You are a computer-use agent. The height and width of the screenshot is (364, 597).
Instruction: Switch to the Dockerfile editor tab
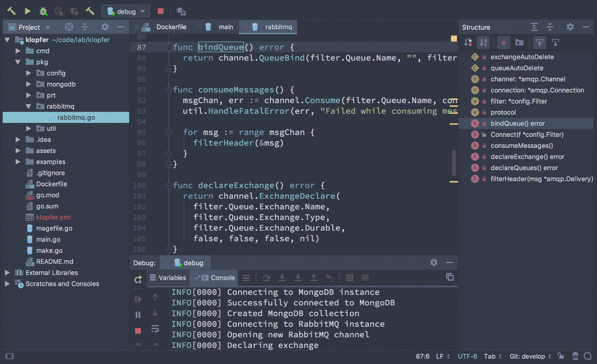[165, 27]
